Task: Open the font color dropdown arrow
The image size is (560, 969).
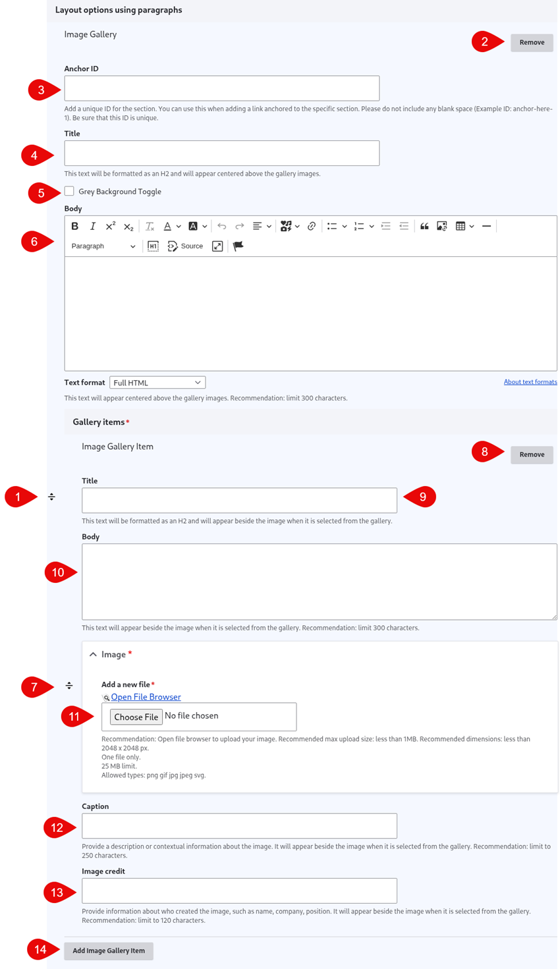Action: [x=179, y=227]
